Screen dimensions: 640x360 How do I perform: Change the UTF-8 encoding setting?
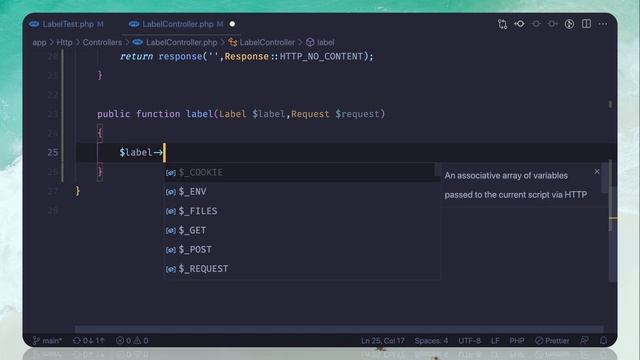coord(469,340)
